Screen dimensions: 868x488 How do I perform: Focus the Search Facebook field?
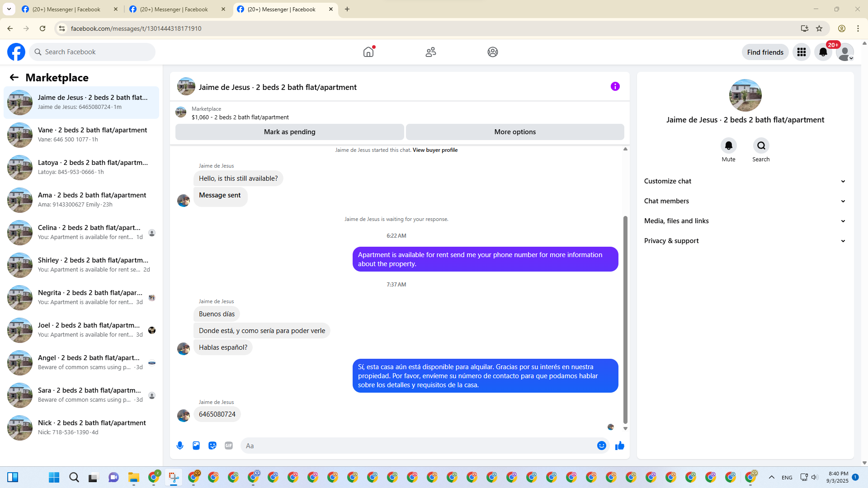tap(92, 52)
